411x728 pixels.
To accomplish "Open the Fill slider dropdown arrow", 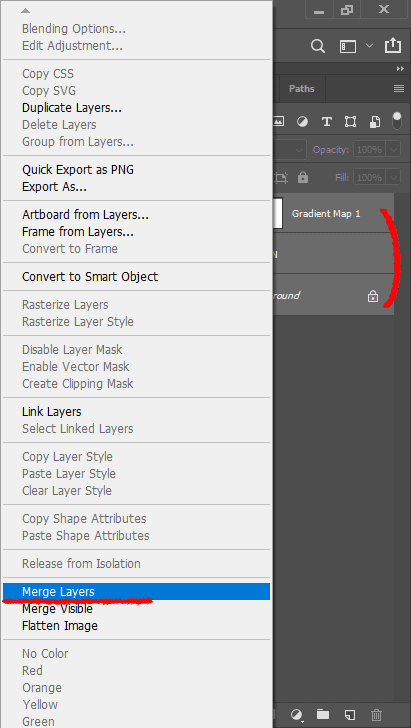I will pyautogui.click(x=393, y=177).
